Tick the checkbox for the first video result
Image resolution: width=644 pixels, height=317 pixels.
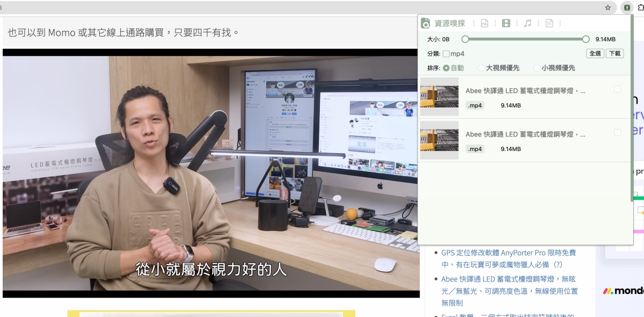pos(617,89)
